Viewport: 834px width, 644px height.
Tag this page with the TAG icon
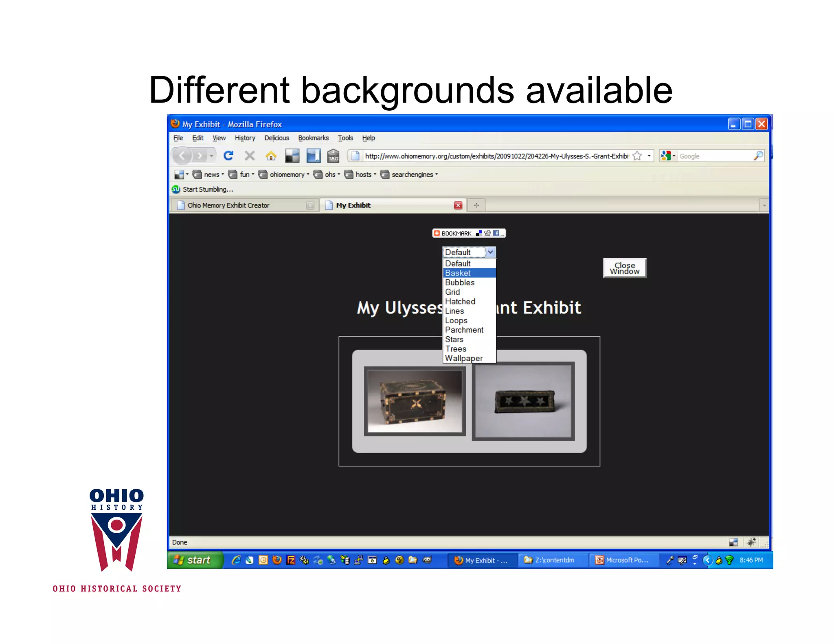pos(333,156)
